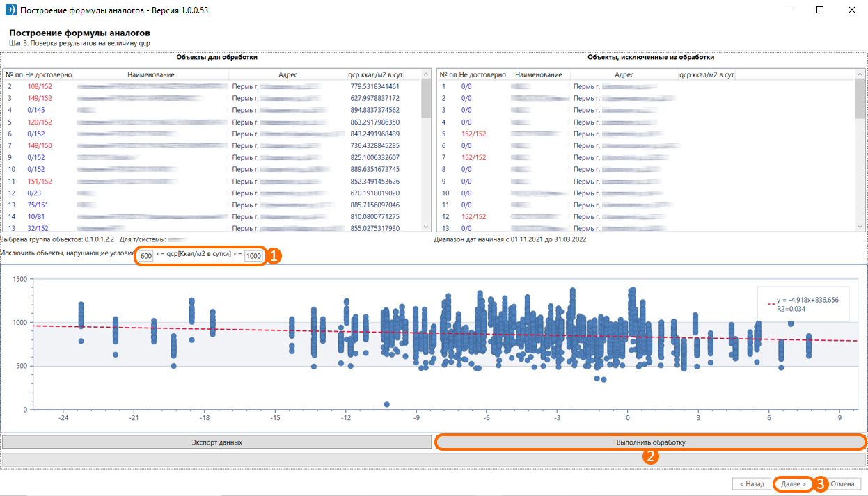Go back using < Назад button
Image resolution: width=868 pixels, height=496 pixels.
[x=752, y=483]
